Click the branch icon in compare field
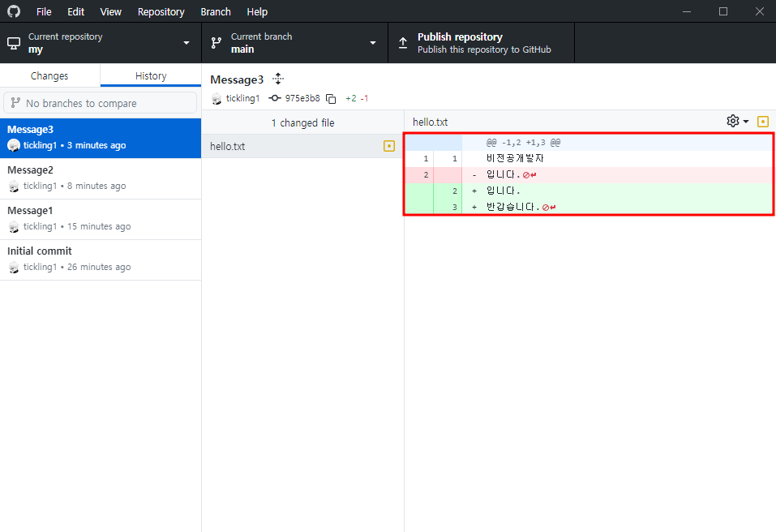The image size is (776, 532). tap(15, 103)
